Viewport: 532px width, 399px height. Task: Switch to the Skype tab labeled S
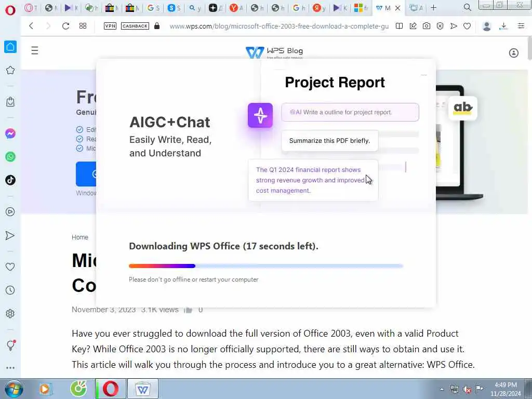[174, 8]
